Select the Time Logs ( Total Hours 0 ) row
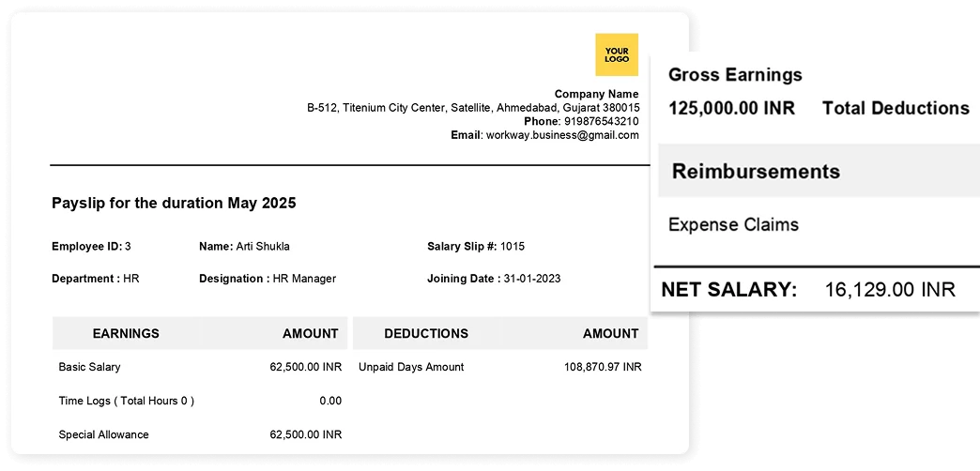The height and width of the screenshot is (471, 980). click(x=126, y=401)
